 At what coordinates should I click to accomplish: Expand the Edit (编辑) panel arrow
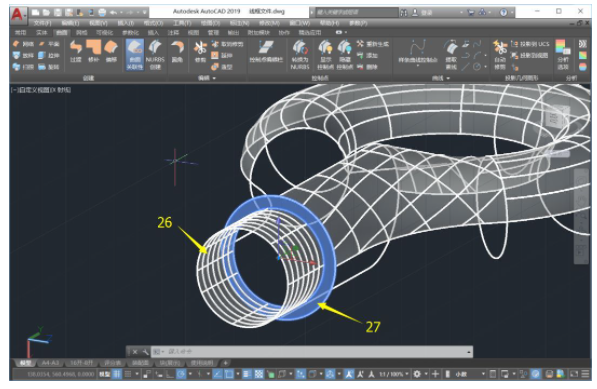[x=214, y=78]
